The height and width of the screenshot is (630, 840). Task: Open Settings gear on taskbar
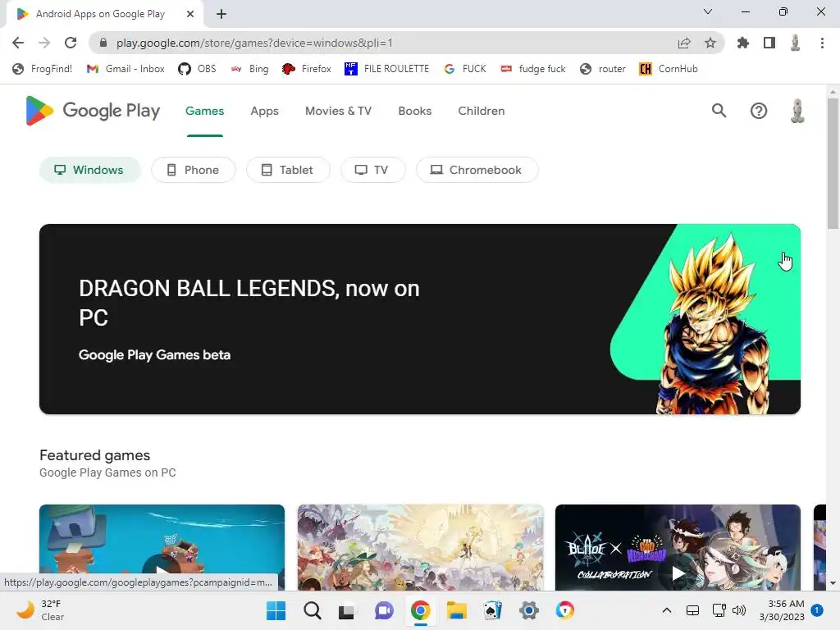529,610
